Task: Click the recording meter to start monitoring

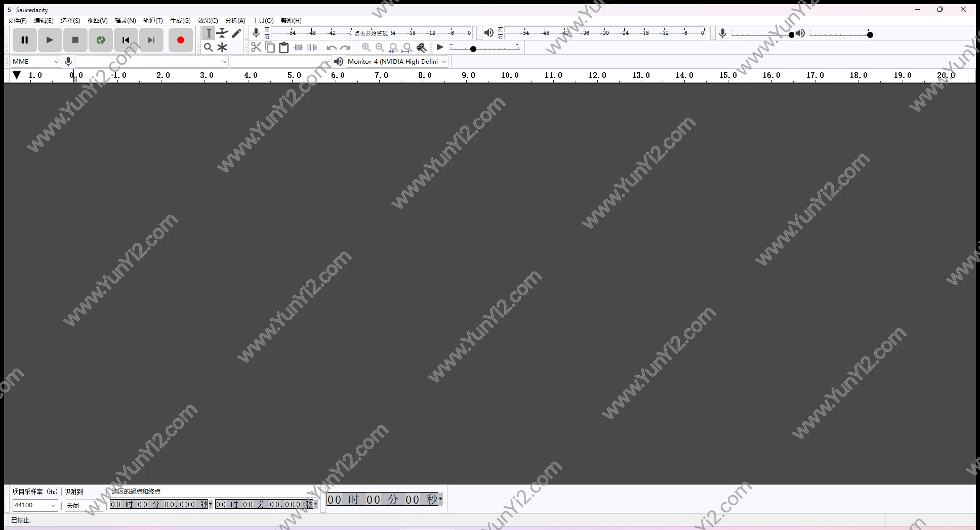Action: point(371,33)
